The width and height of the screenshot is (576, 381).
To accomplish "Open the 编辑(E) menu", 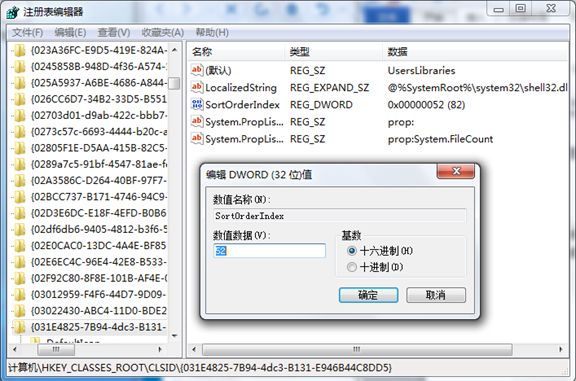I will coord(70,33).
